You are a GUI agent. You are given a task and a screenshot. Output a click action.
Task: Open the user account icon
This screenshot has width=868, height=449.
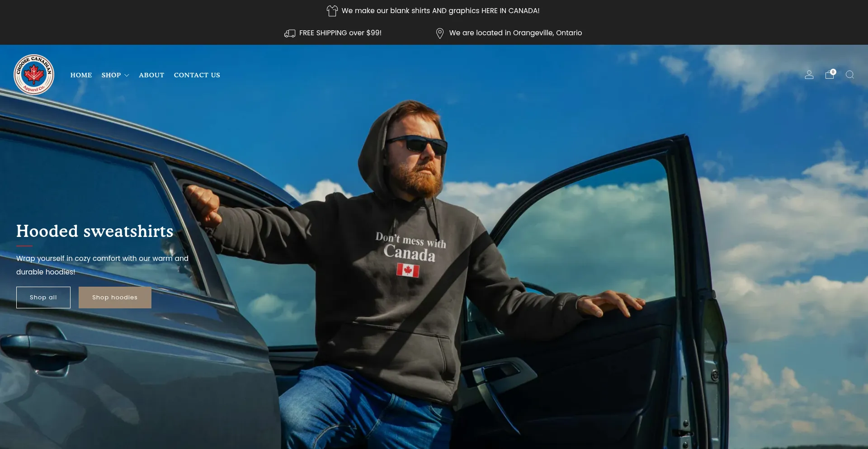click(809, 75)
